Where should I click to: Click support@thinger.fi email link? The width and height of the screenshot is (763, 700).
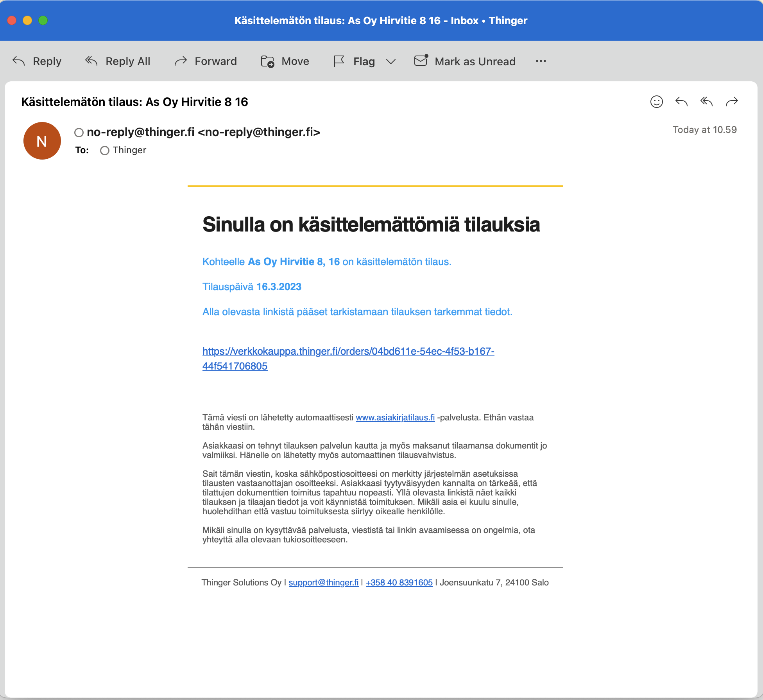coord(323,583)
